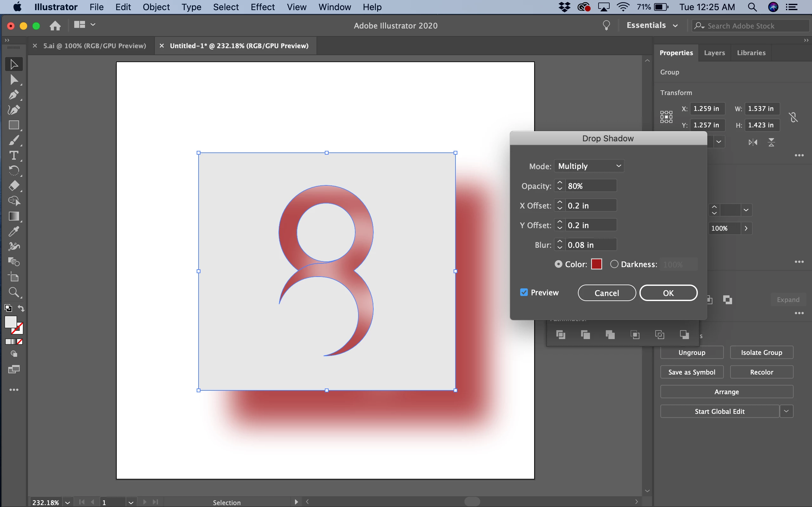Image resolution: width=812 pixels, height=507 pixels.
Task: Select the Pen tool
Action: tap(13, 95)
